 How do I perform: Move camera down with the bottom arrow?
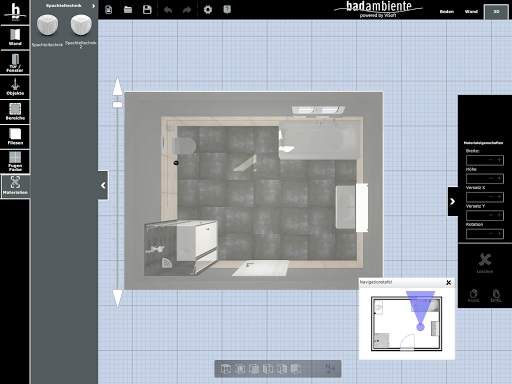tap(117, 298)
